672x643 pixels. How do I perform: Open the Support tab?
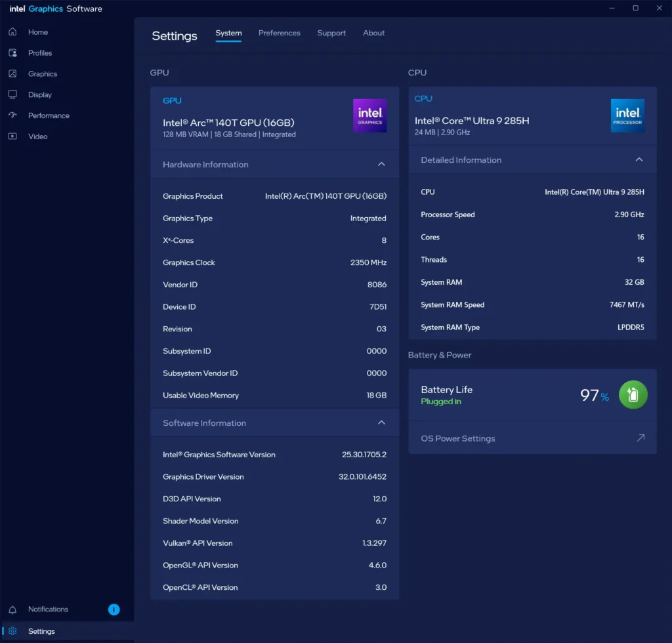(331, 33)
